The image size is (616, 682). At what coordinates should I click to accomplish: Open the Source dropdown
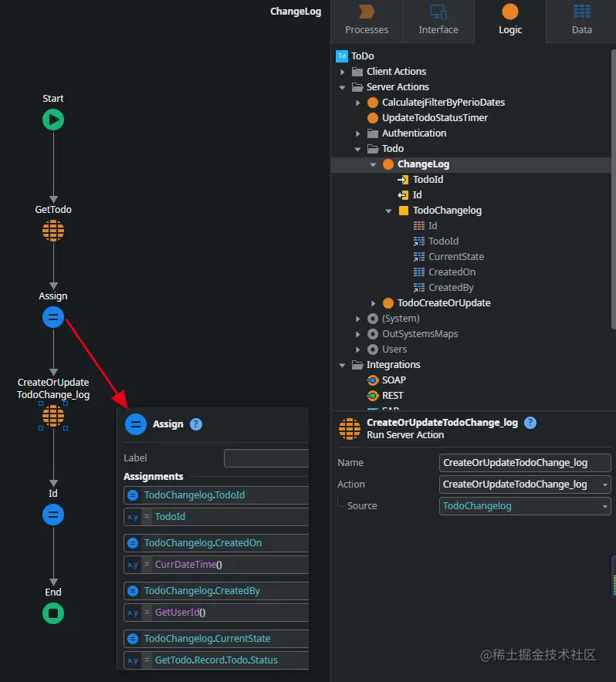(x=604, y=506)
